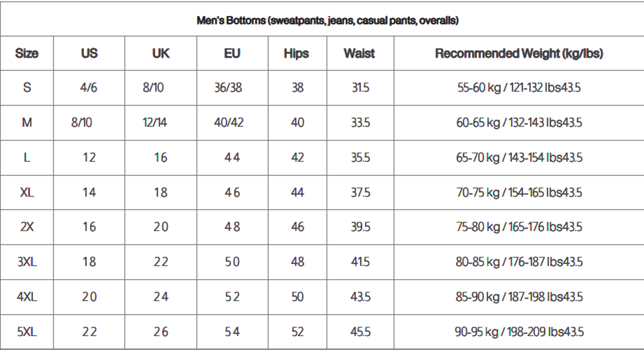Click the waist value 35.5

(x=360, y=157)
